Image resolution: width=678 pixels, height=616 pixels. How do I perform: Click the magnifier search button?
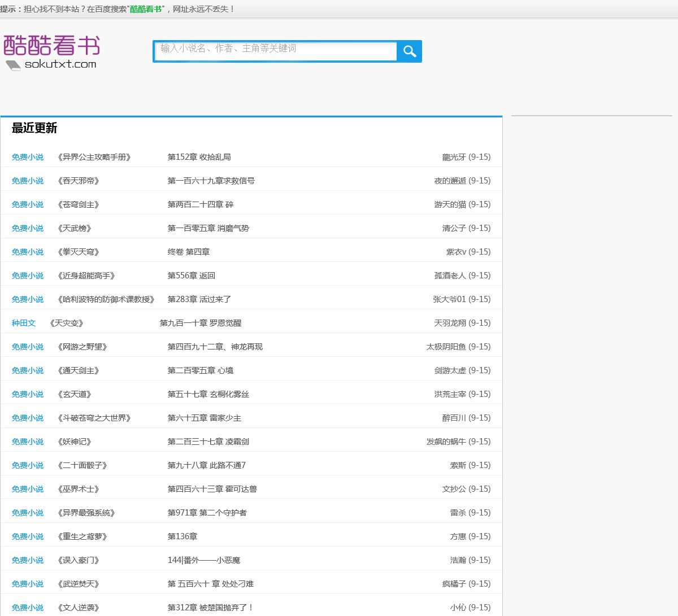coord(410,51)
